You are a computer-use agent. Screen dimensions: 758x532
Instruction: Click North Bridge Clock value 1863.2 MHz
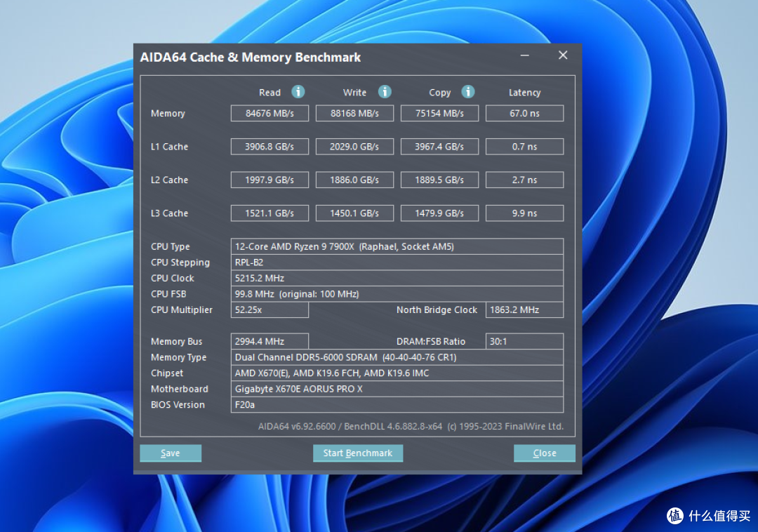point(524,310)
